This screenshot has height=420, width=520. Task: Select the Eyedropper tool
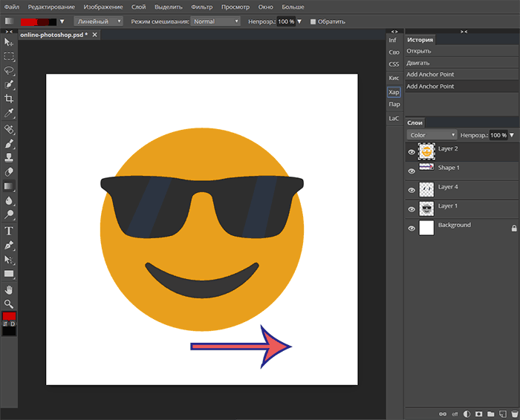[9, 113]
